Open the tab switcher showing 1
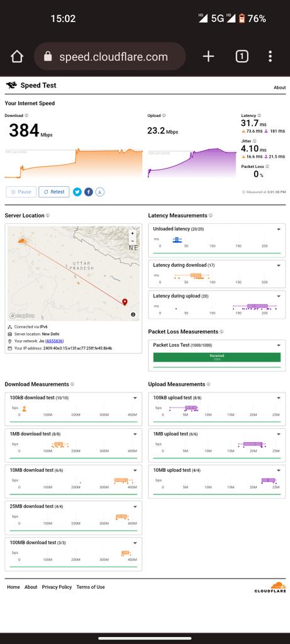The width and height of the screenshot is (290, 644). 242,56
